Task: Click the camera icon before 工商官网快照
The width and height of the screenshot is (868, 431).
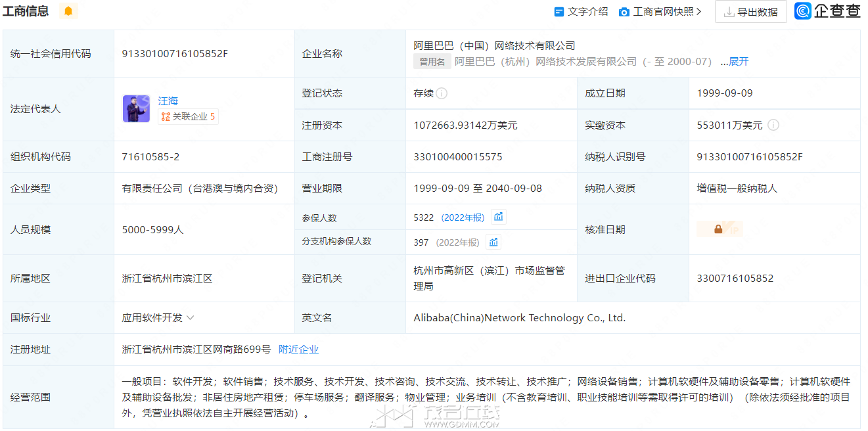Action: pyautogui.click(x=624, y=12)
